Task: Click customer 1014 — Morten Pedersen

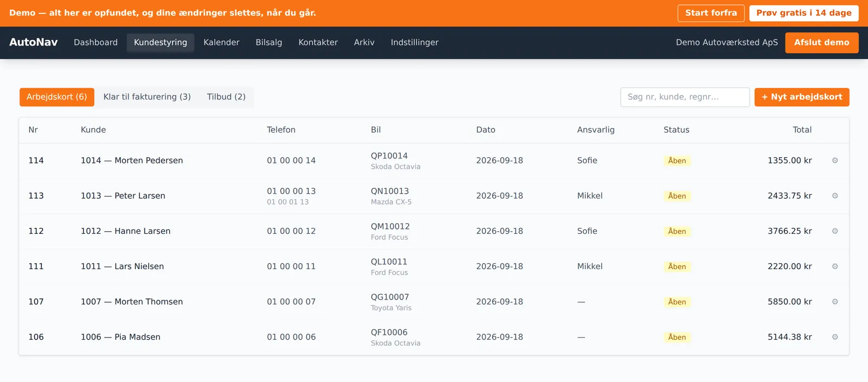Action: 132,161
